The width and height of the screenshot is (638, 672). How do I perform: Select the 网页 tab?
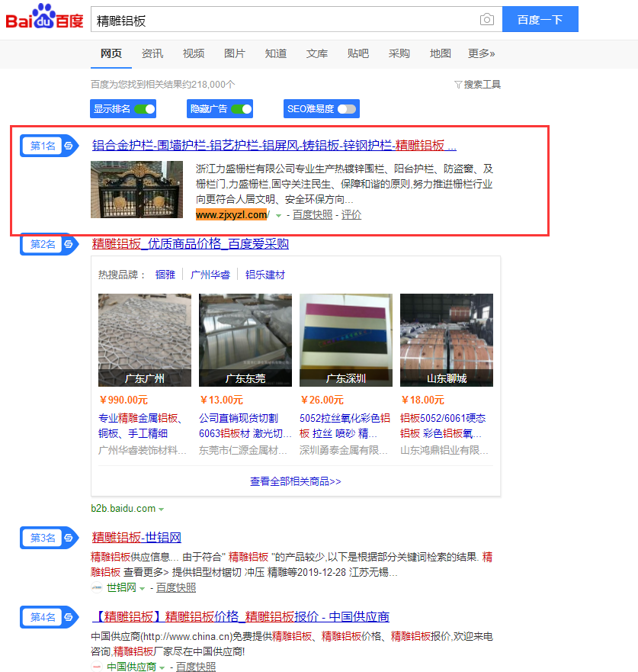coord(111,53)
